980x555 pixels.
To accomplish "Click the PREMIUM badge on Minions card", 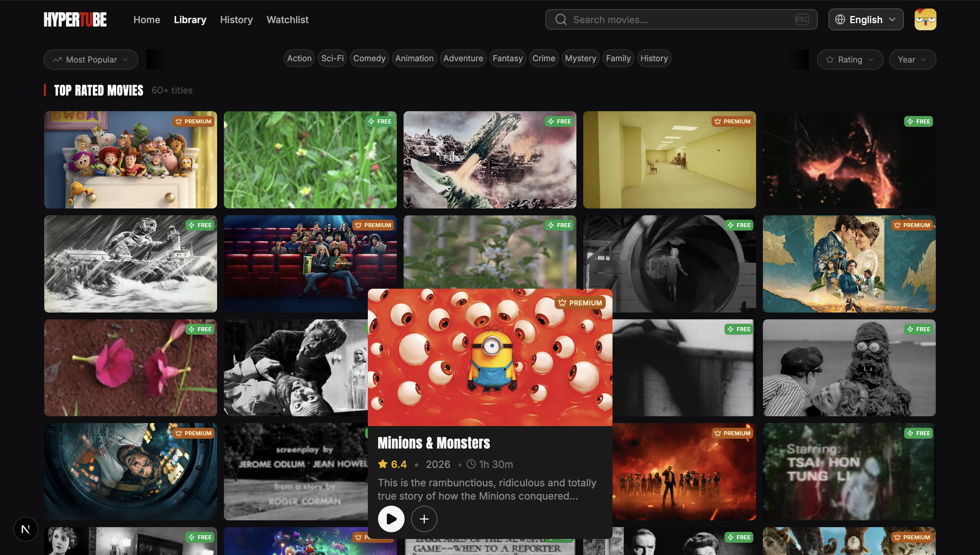I will point(580,303).
